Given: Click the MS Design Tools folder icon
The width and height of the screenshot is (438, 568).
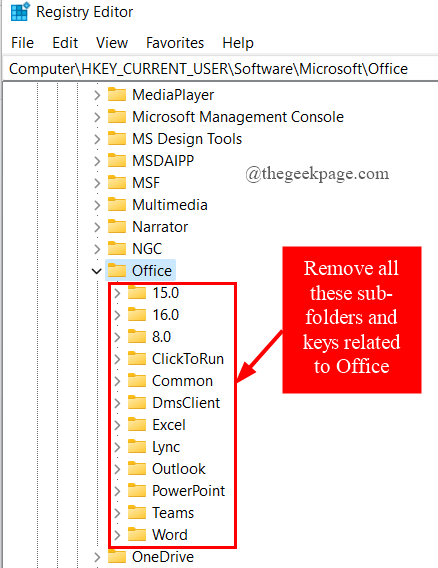Looking at the screenshot, I should pyautogui.click(x=117, y=138).
